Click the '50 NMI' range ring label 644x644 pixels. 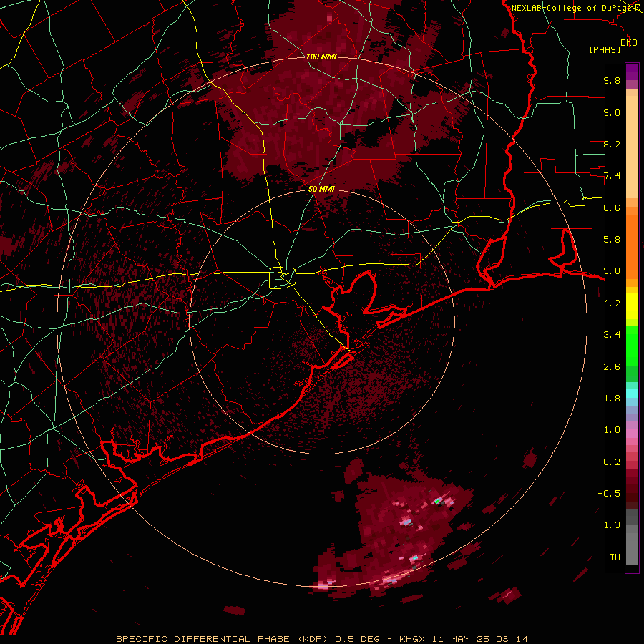pos(321,189)
